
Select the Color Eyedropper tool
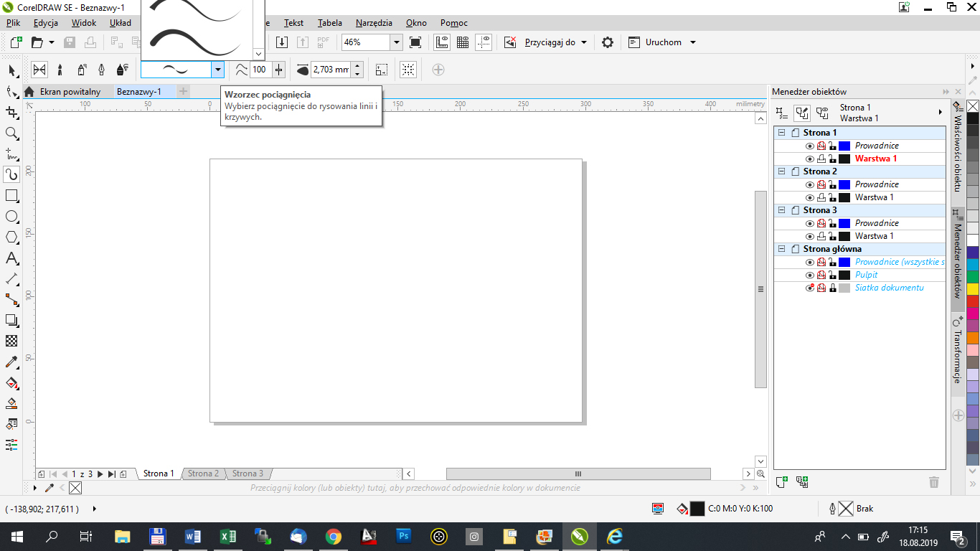click(11, 362)
